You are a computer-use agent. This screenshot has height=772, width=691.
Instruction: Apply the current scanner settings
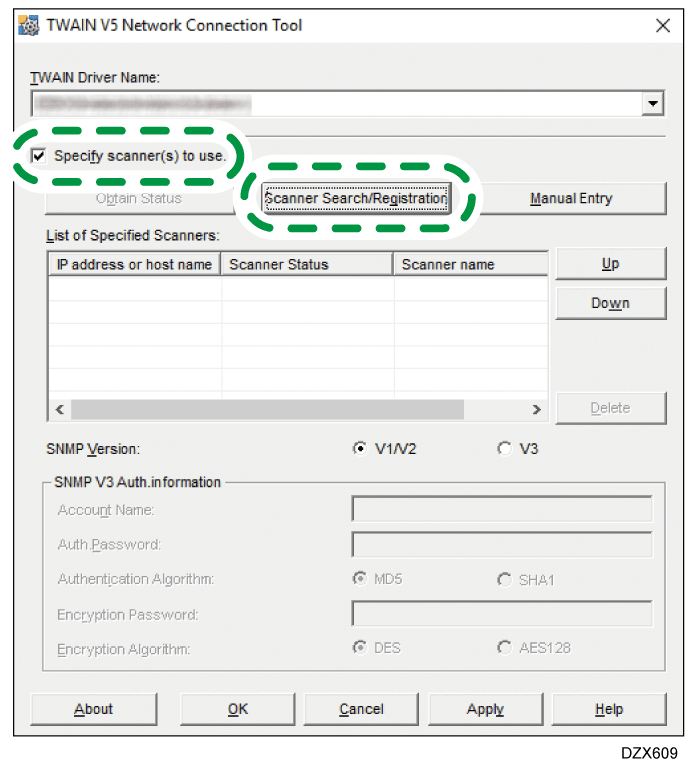[485, 709]
